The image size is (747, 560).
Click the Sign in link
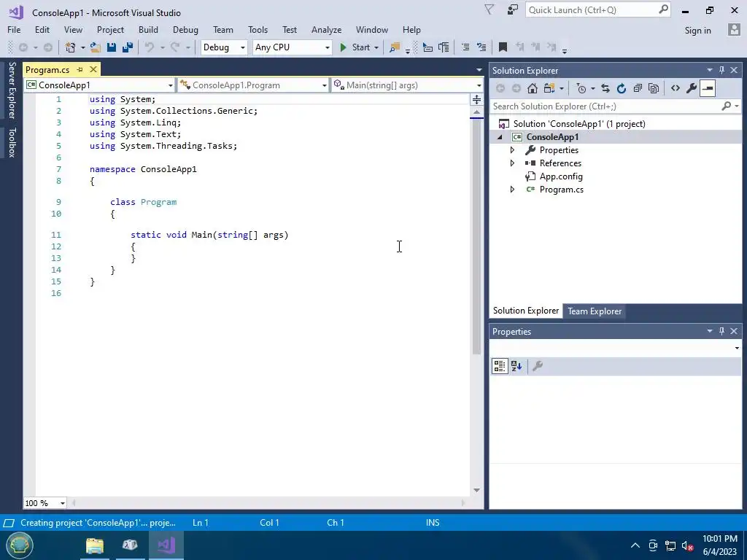click(697, 30)
